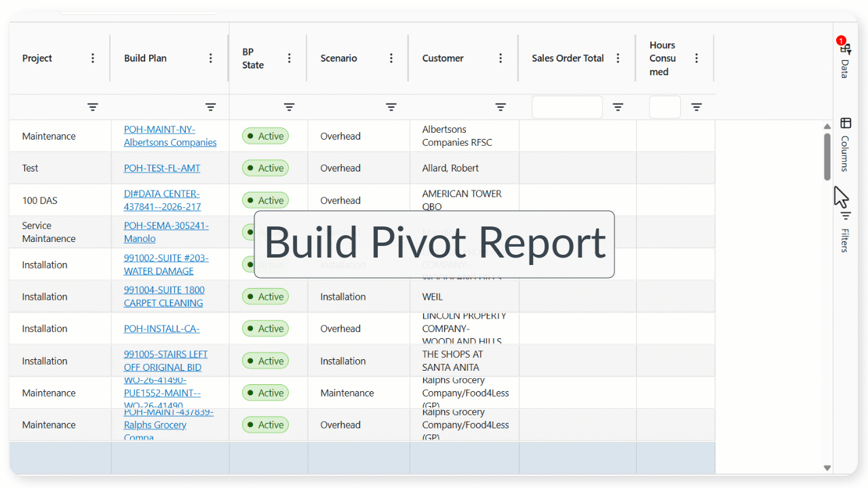Open the filter icon under Project
The image size is (868, 488).
pos(93,107)
